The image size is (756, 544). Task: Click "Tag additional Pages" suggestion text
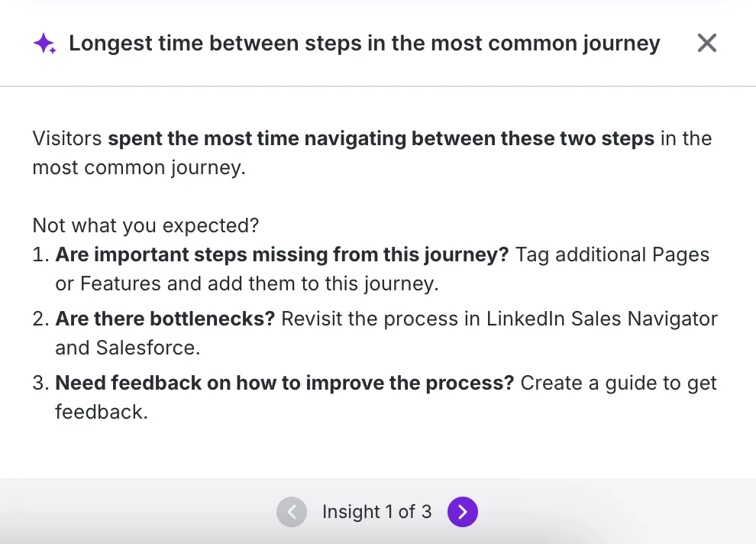(x=612, y=255)
